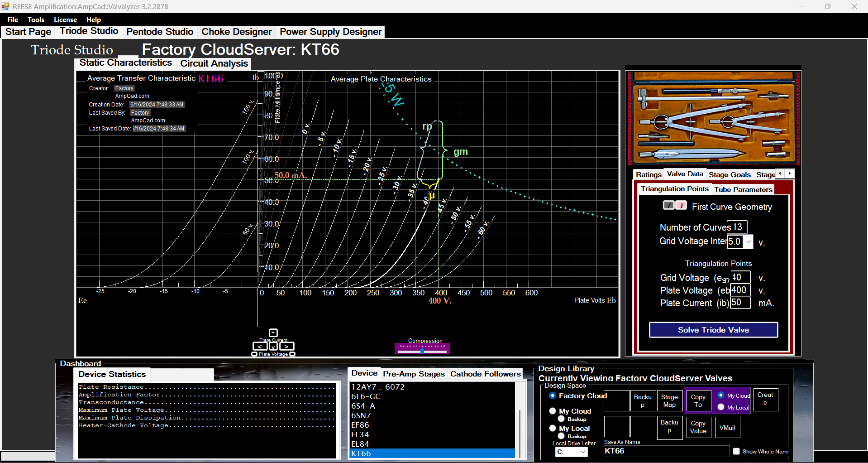Click the Save As Name field
This screenshot has height=463, width=868.
(666, 451)
